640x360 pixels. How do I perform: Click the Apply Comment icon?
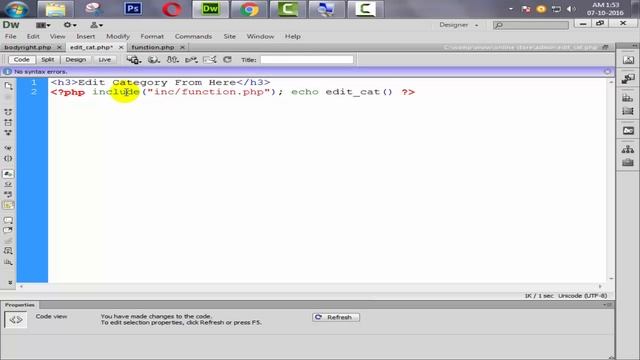coord(8,220)
